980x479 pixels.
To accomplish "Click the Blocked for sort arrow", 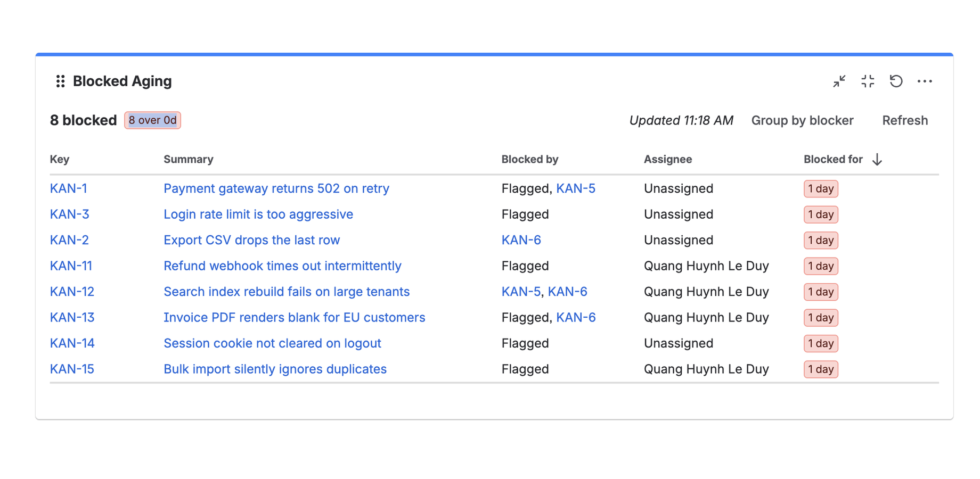I will [x=877, y=159].
